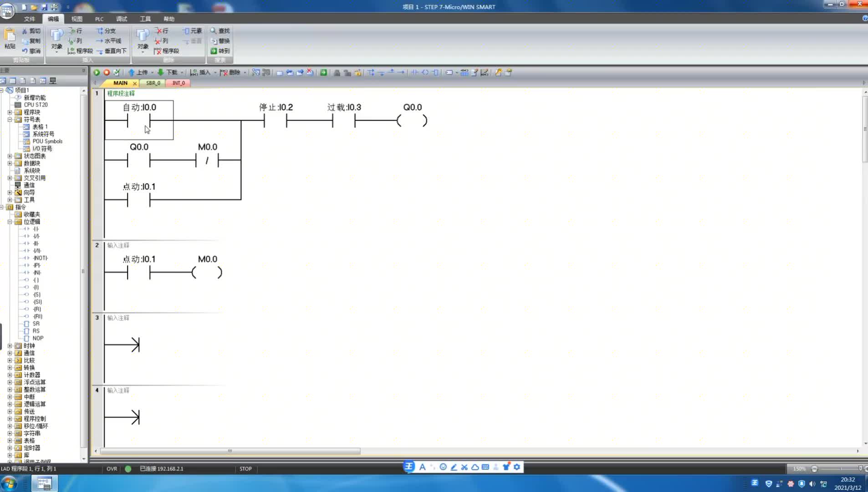Select CPU ST20 in project tree
Screen dimensions: 868x492
click(36, 105)
